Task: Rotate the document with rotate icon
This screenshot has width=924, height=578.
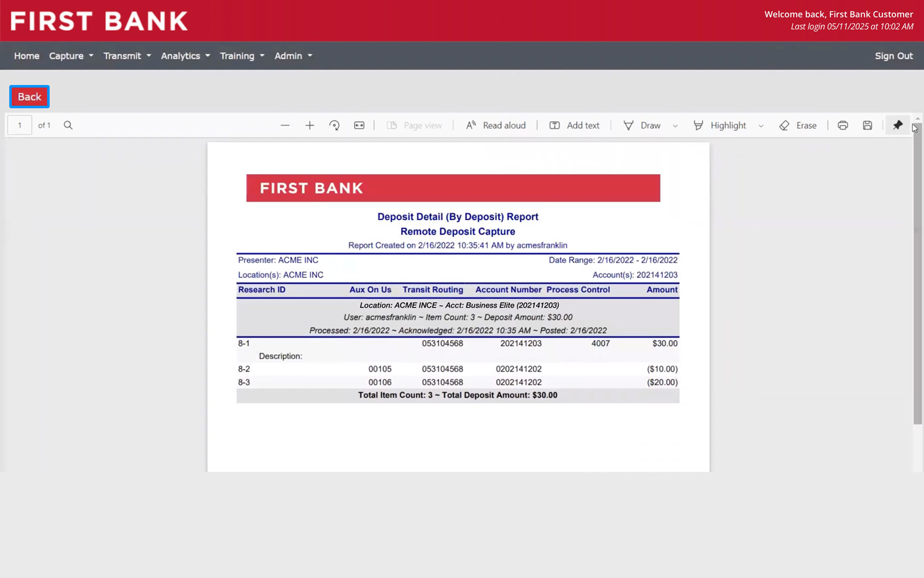Action: coord(335,126)
